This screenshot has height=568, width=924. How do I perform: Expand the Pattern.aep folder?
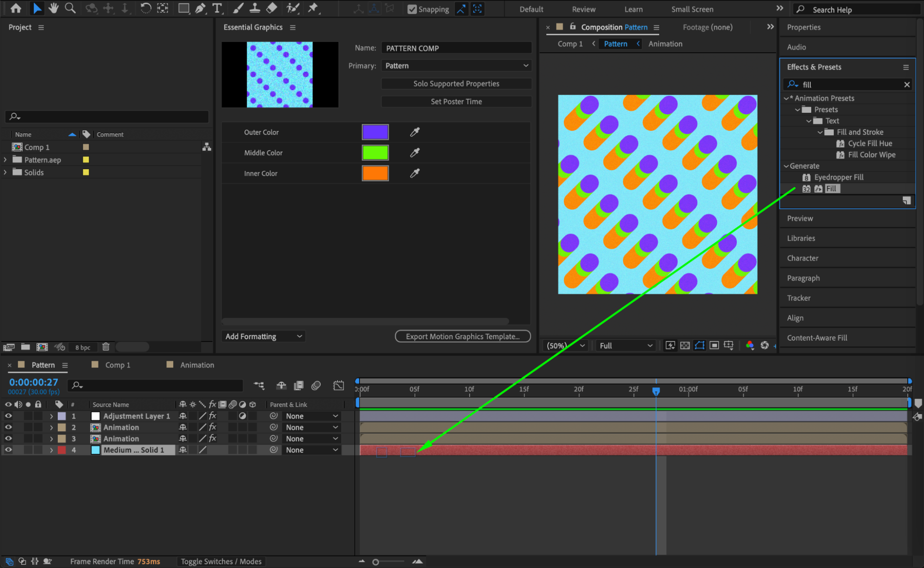[x=6, y=159]
